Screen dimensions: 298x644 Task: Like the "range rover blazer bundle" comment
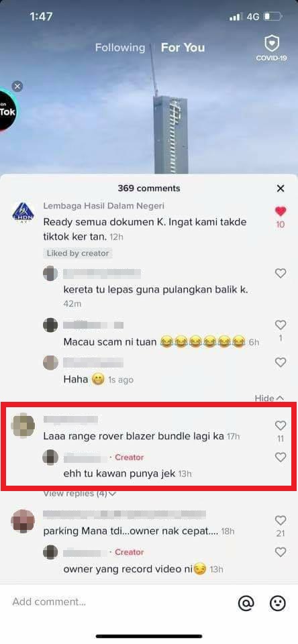pyautogui.click(x=281, y=425)
